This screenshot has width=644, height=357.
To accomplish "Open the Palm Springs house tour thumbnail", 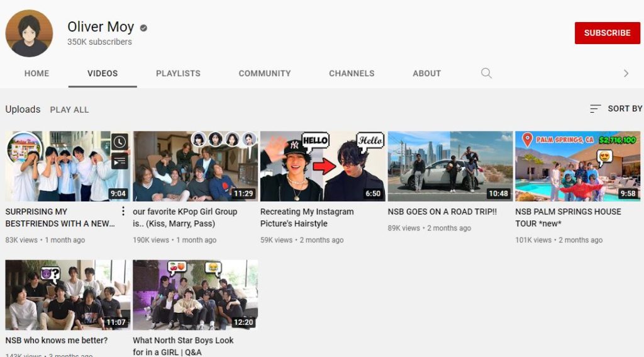I will (578, 166).
